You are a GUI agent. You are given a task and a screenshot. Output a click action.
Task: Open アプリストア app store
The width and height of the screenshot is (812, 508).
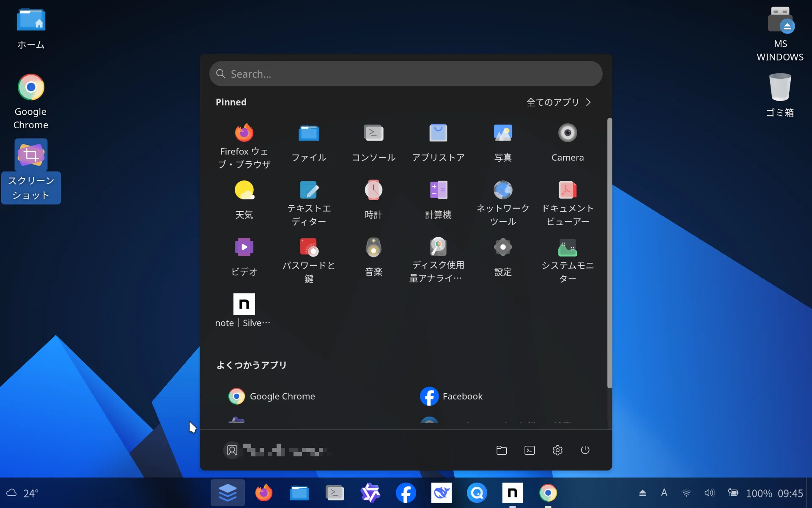coord(438,143)
